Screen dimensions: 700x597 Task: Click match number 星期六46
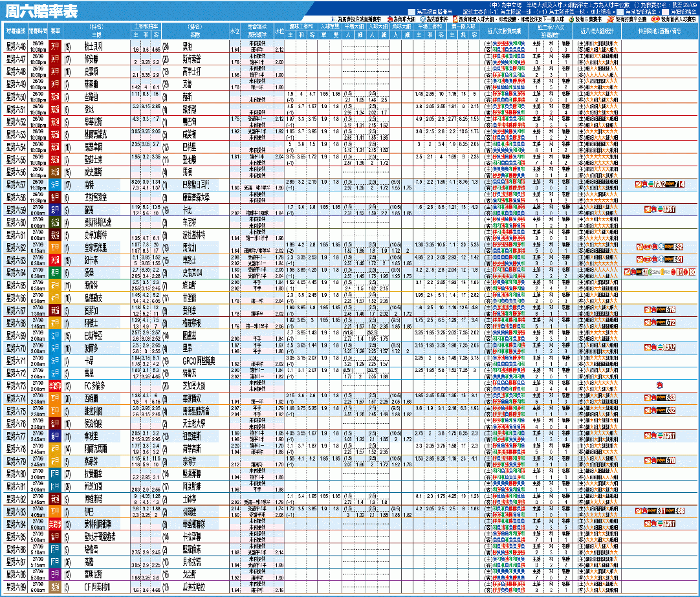tap(16, 47)
